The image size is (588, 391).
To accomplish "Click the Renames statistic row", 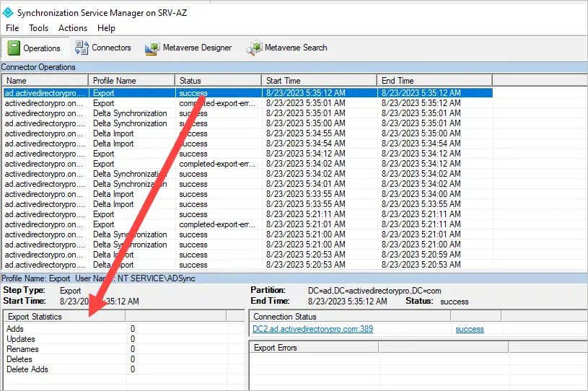I will 124,349.
